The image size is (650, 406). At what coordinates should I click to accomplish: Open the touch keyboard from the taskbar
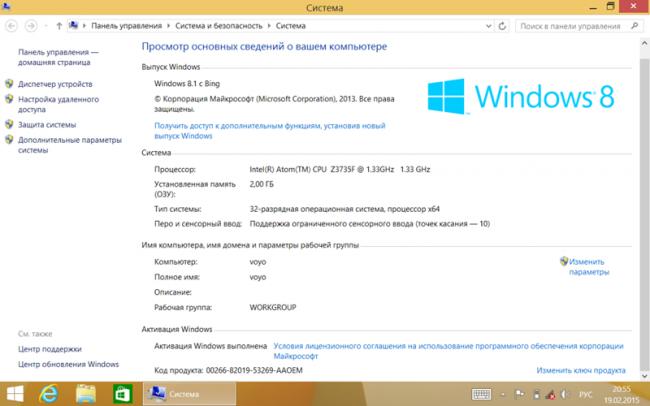(481, 394)
